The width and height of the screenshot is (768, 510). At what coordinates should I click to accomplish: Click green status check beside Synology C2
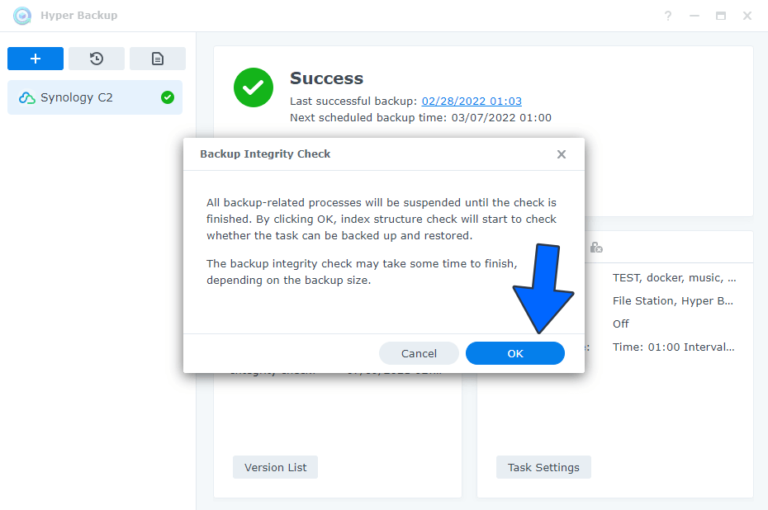coord(168,97)
